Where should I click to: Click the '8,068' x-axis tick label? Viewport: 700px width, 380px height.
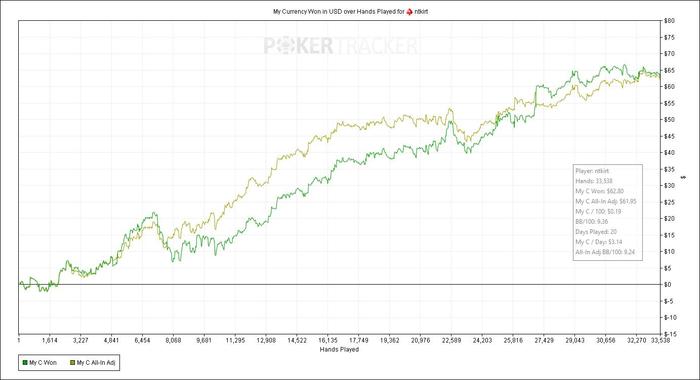pos(173,341)
